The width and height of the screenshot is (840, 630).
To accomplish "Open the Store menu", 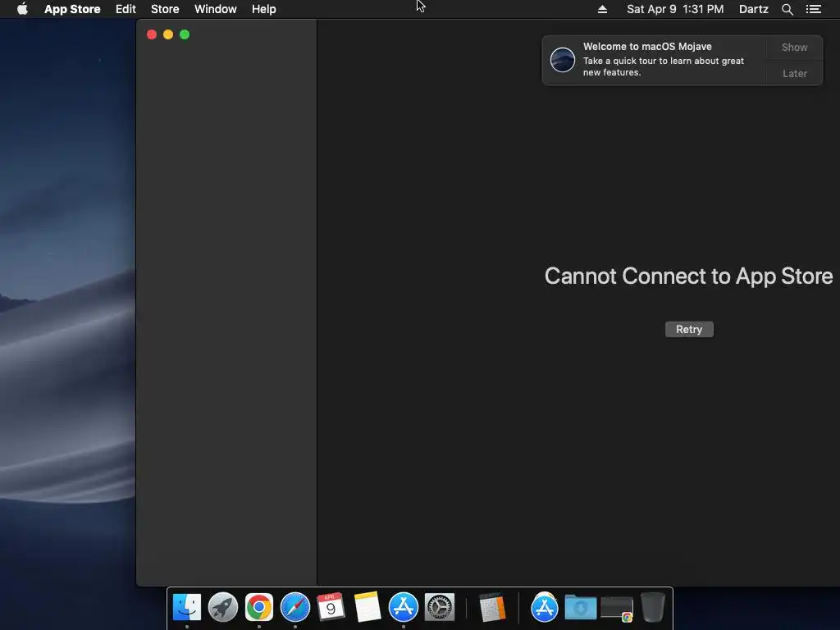I will tap(165, 9).
